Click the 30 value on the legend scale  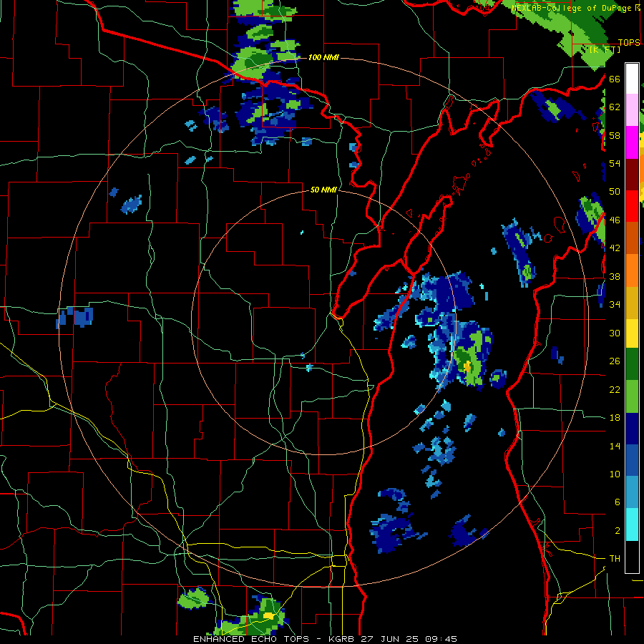[615, 333]
